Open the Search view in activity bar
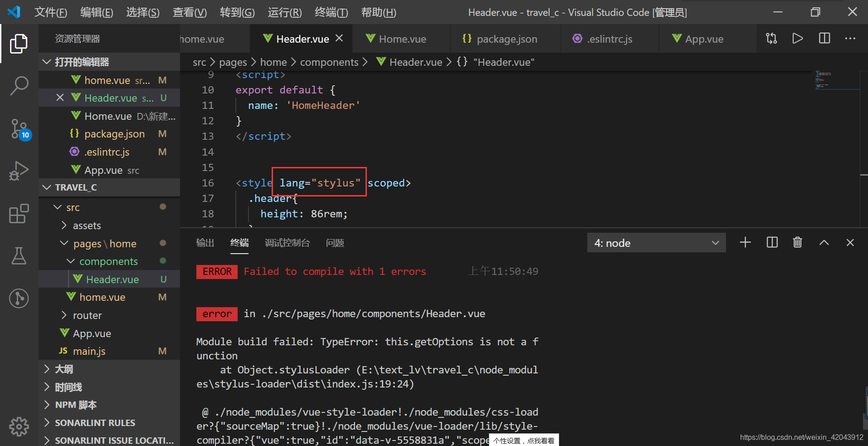The image size is (868, 446). tap(19, 85)
